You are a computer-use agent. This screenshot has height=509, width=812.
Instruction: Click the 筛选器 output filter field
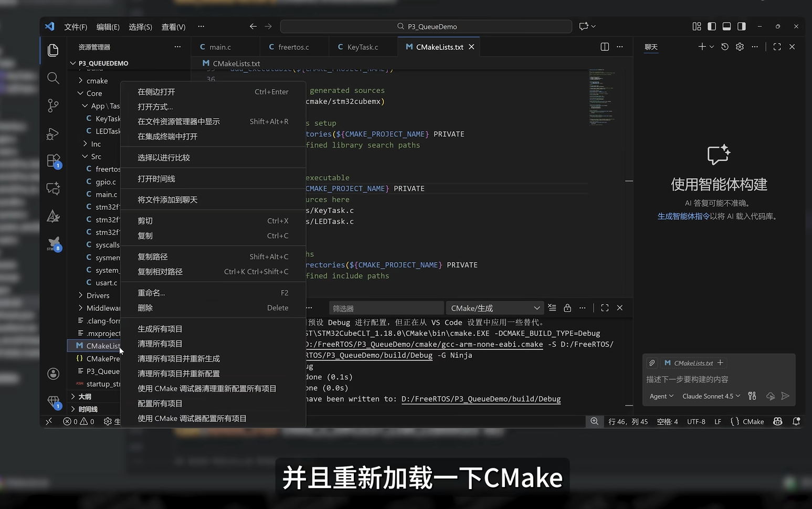386,308
